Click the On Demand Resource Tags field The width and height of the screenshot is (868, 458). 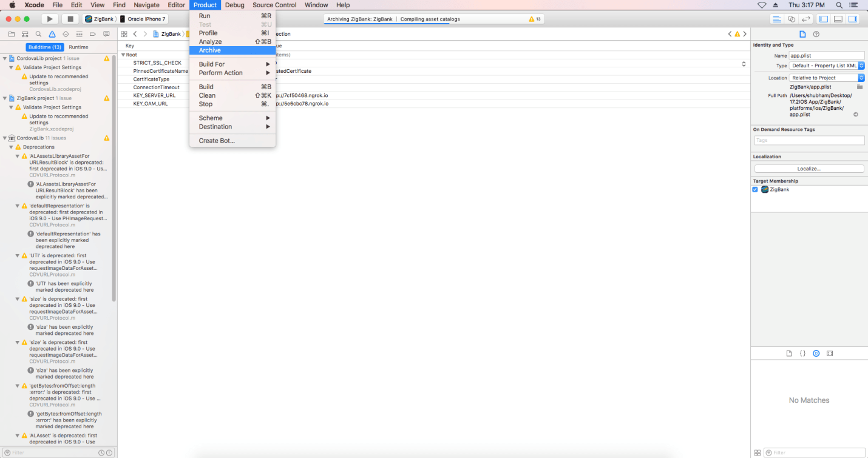click(809, 140)
